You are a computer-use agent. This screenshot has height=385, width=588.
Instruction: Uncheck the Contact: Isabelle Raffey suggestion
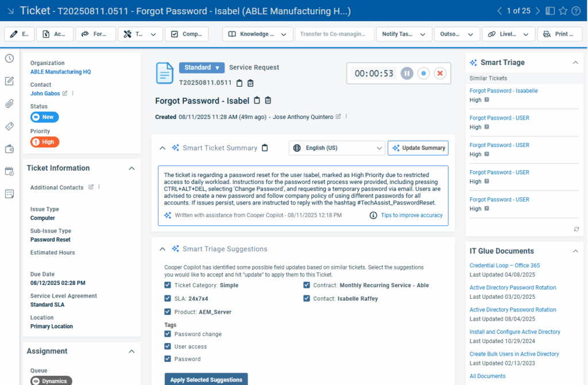pos(307,298)
